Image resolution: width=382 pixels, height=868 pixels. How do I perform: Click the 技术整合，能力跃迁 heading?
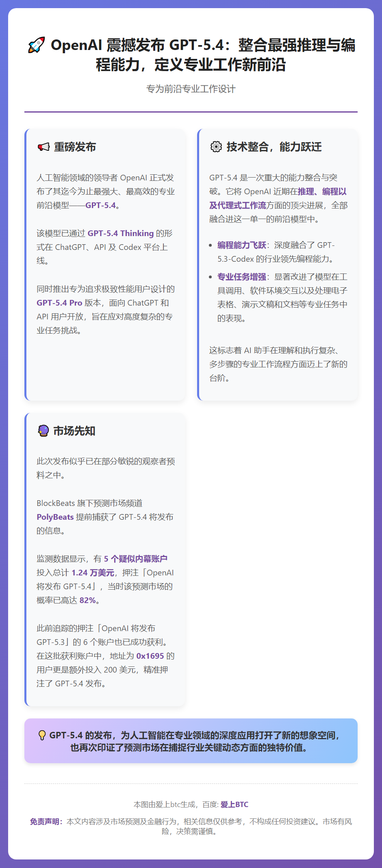coord(274,147)
